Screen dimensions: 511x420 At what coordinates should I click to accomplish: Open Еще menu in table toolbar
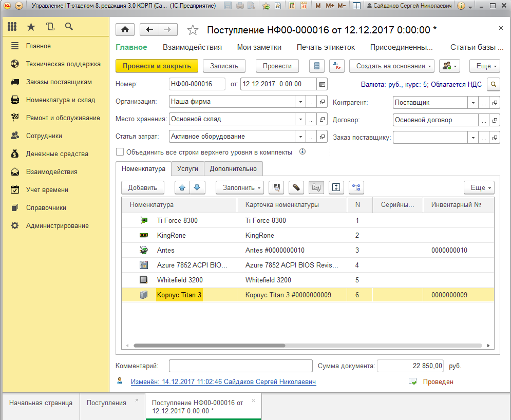click(479, 187)
